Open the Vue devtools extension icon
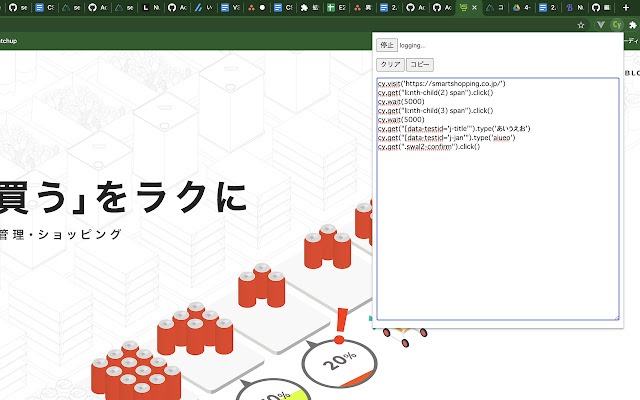This screenshot has width=640, height=400. [600, 25]
